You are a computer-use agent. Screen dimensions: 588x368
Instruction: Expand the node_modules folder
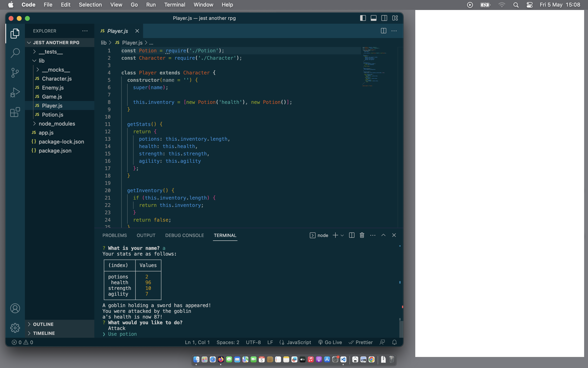60,124
